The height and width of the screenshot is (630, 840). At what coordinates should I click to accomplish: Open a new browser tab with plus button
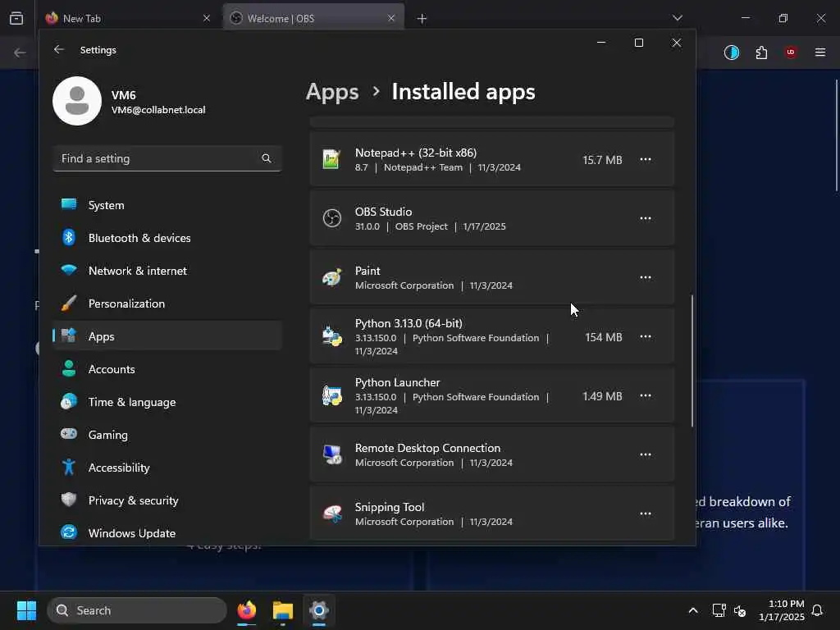[x=422, y=19]
